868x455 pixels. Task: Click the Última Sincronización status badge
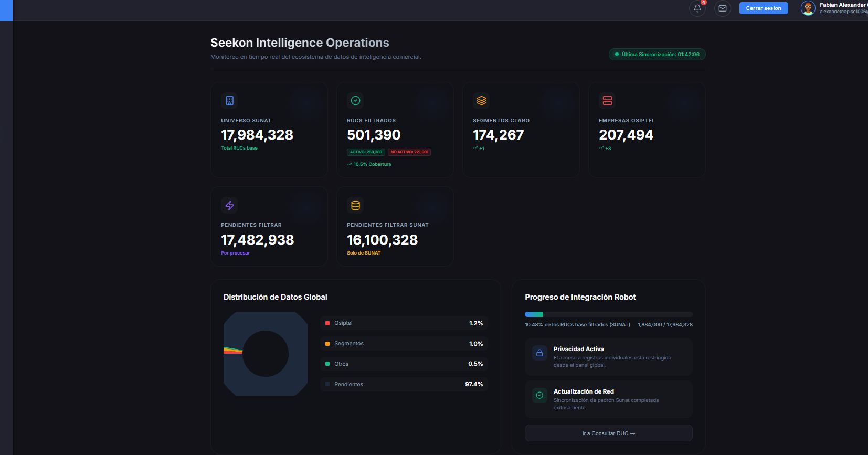click(x=657, y=55)
